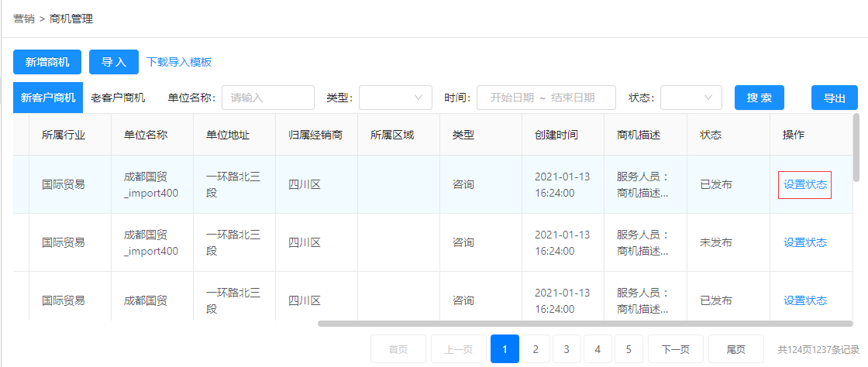Image resolution: width=868 pixels, height=367 pixels.
Task: Click the 导入 button
Action: click(113, 62)
